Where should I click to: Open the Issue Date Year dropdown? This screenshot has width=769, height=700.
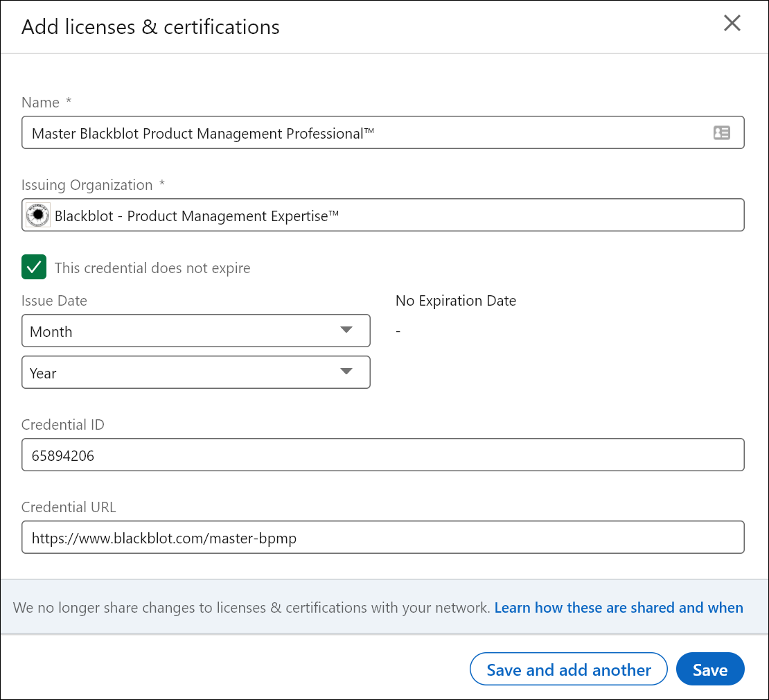pyautogui.click(x=195, y=372)
